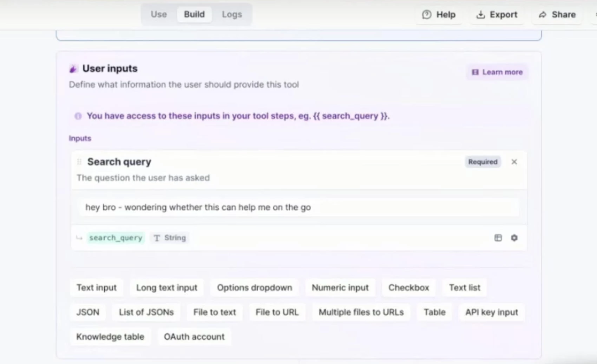
Task: Click the Search query title text
Action: point(119,162)
